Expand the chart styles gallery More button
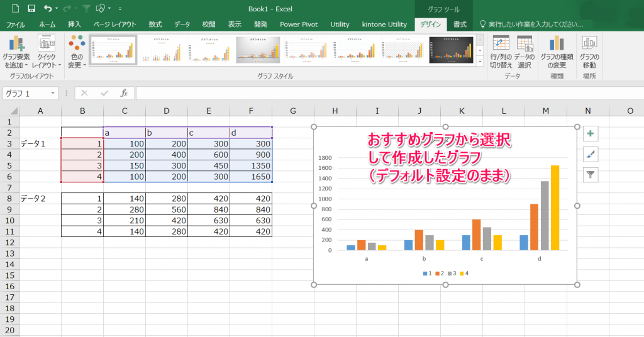Image resolution: width=644 pixels, height=337 pixels. pyautogui.click(x=480, y=61)
